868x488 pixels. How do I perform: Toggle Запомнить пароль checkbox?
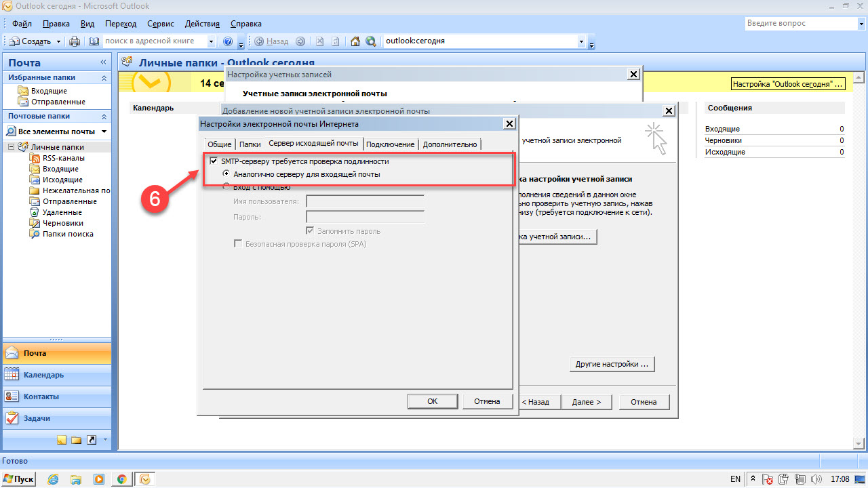(311, 231)
